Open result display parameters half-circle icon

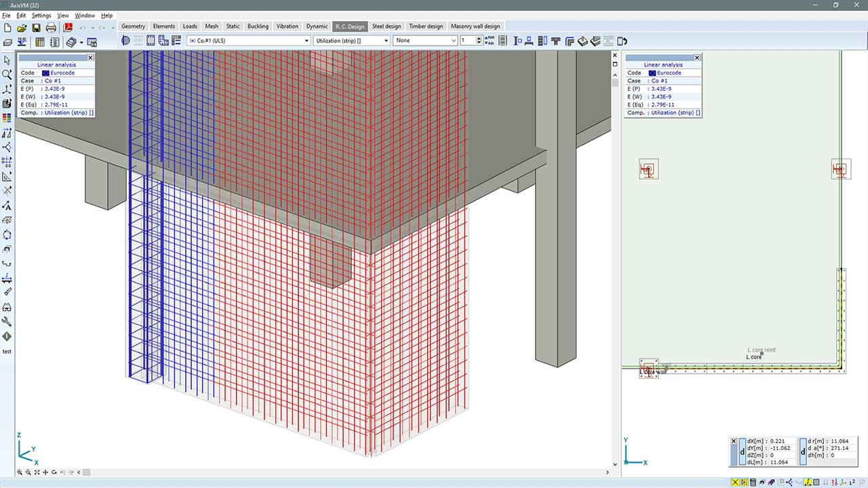125,41
